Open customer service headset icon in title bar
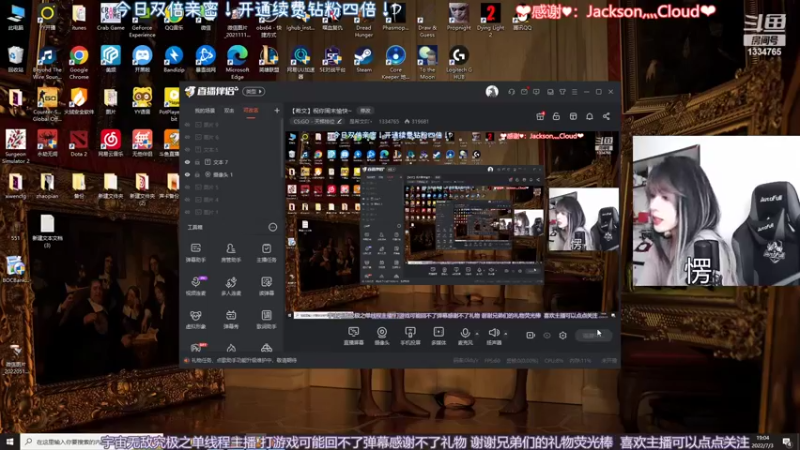The height and width of the screenshot is (450, 800). point(511,92)
